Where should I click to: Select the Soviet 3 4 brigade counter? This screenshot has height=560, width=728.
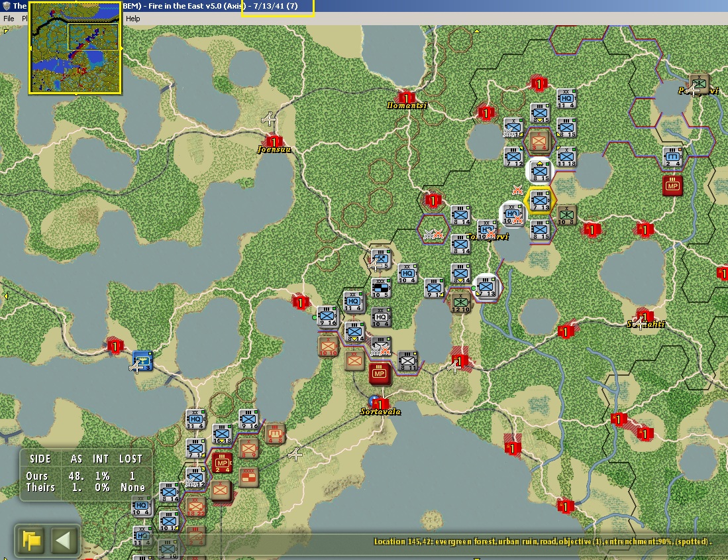[x=539, y=142]
